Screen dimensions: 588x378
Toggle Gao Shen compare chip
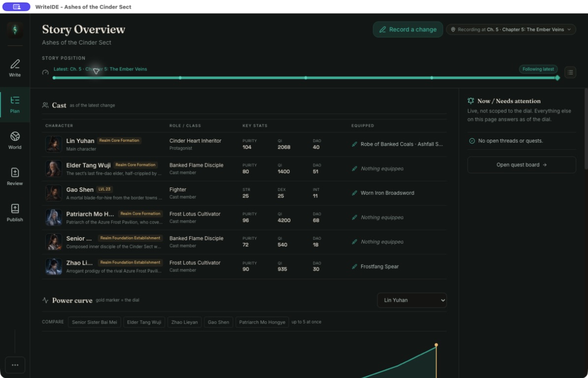[218, 322]
